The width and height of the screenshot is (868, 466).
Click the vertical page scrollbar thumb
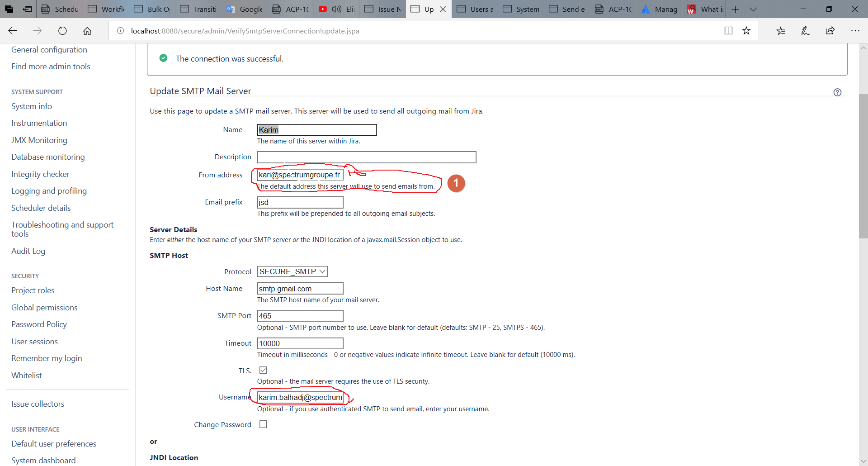click(x=863, y=166)
